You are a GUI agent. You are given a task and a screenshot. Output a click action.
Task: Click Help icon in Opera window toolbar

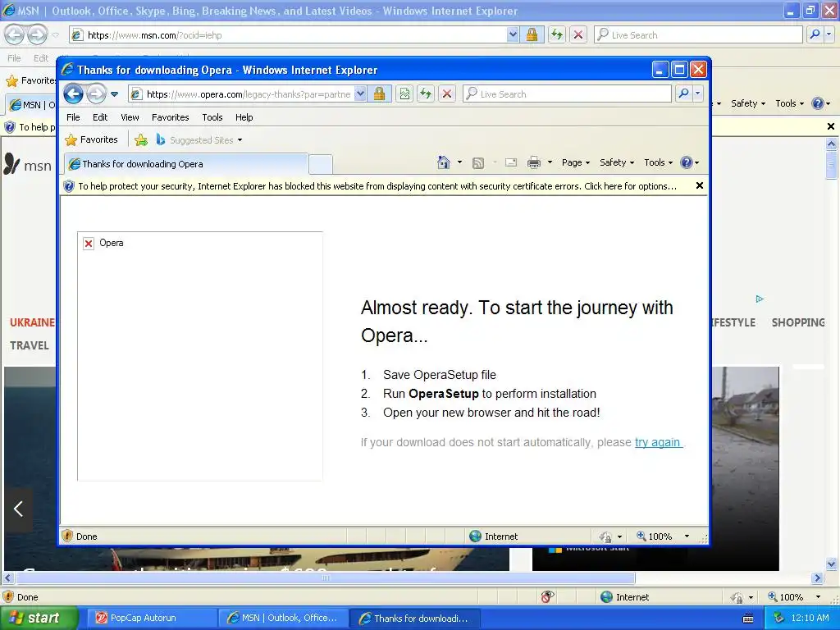(x=687, y=162)
